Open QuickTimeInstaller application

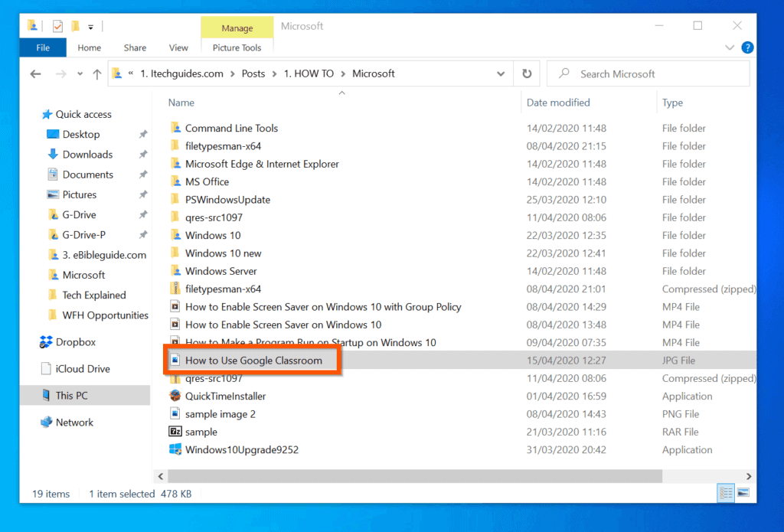click(227, 396)
